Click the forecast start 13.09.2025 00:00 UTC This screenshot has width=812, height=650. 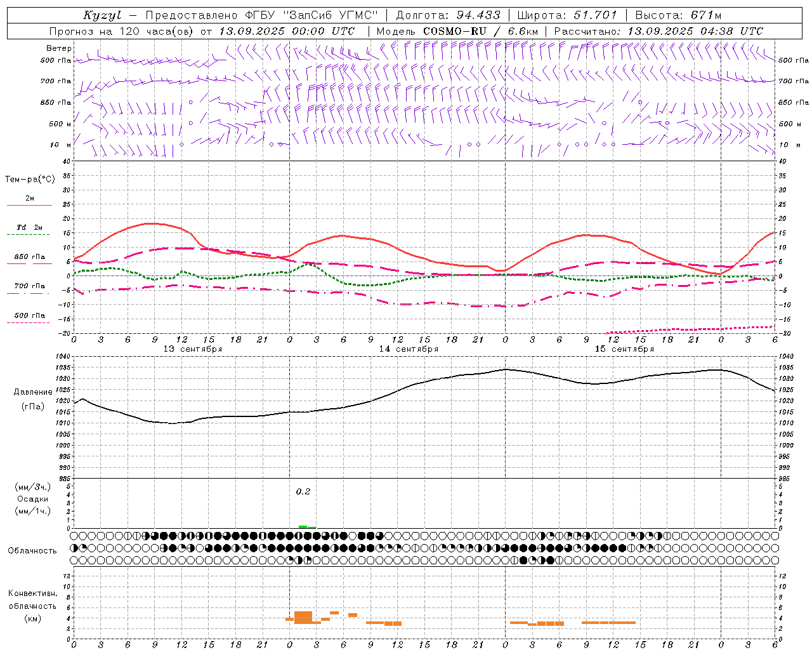tap(287, 31)
